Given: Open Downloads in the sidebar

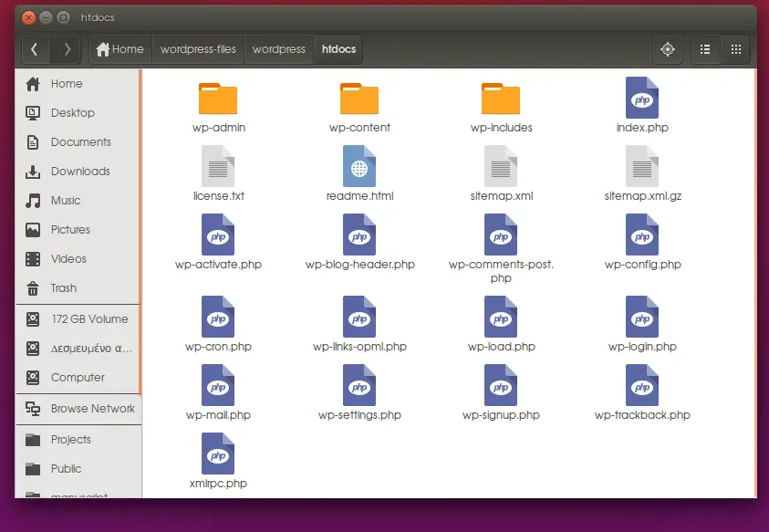Looking at the screenshot, I should (79, 172).
